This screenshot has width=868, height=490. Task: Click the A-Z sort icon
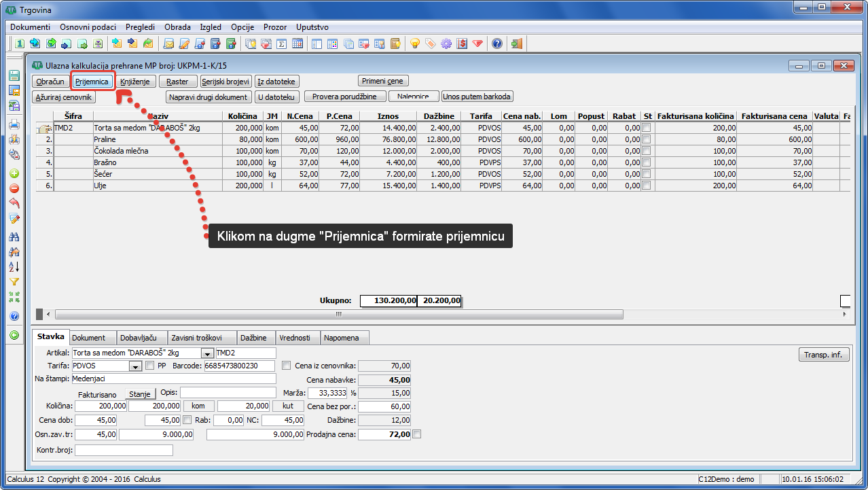point(14,266)
